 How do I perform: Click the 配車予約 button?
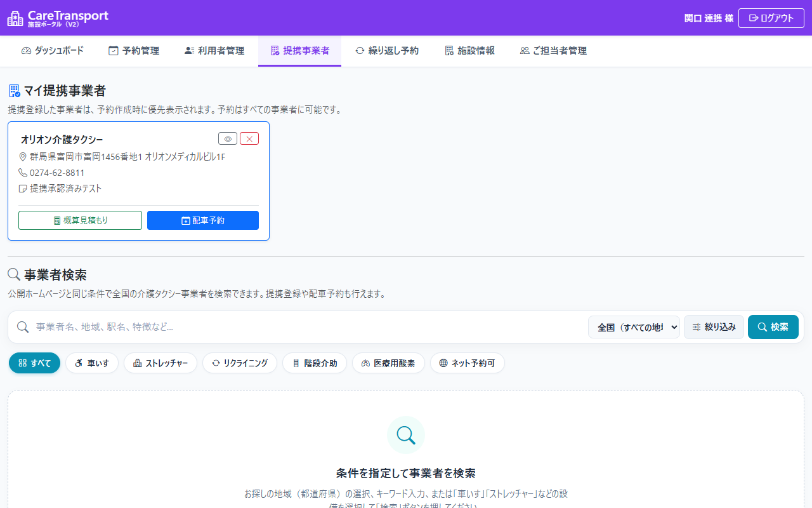pyautogui.click(x=203, y=220)
